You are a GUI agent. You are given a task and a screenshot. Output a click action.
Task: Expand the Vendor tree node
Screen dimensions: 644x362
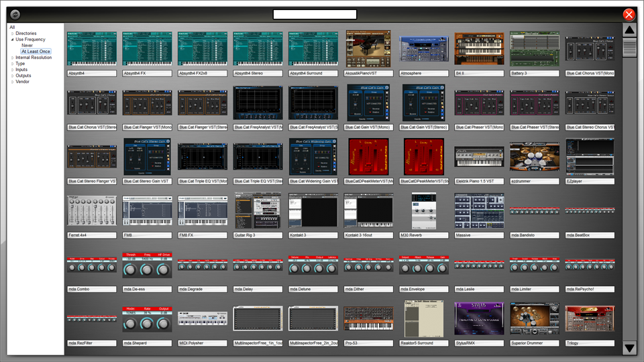(12, 82)
